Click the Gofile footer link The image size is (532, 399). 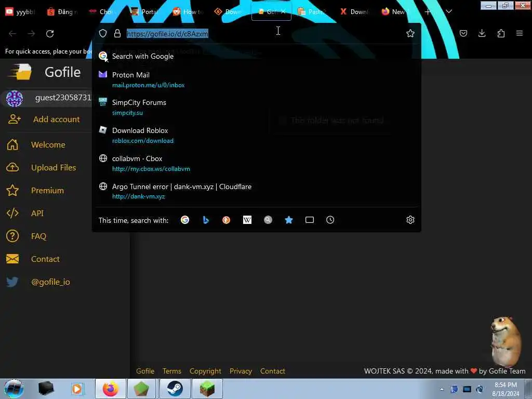[145, 371]
